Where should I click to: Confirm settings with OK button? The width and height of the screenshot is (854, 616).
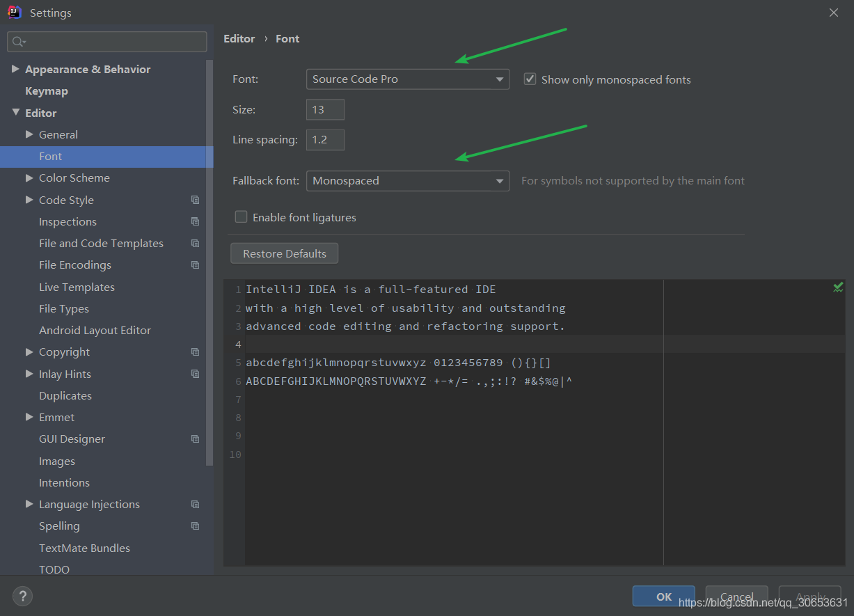tap(664, 597)
